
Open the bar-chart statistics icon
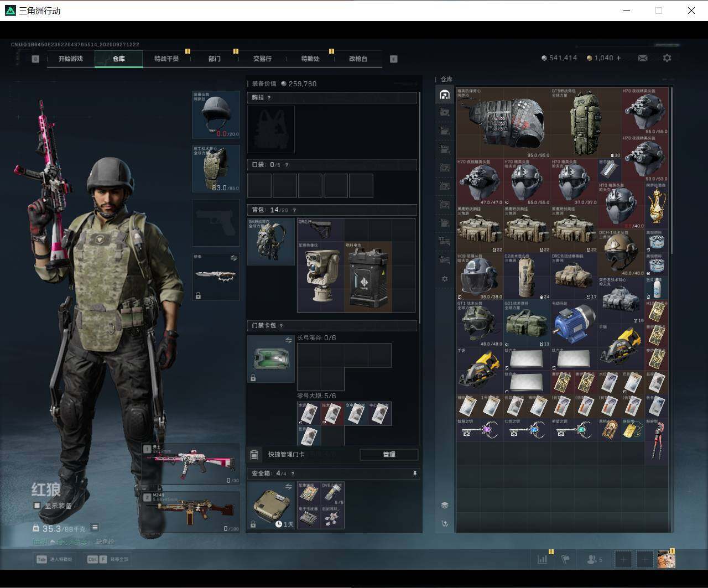click(542, 559)
